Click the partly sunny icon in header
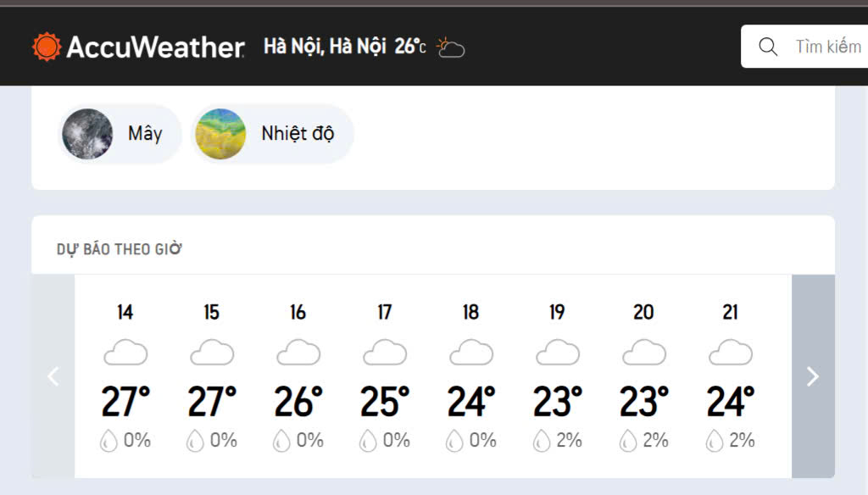 (x=451, y=47)
